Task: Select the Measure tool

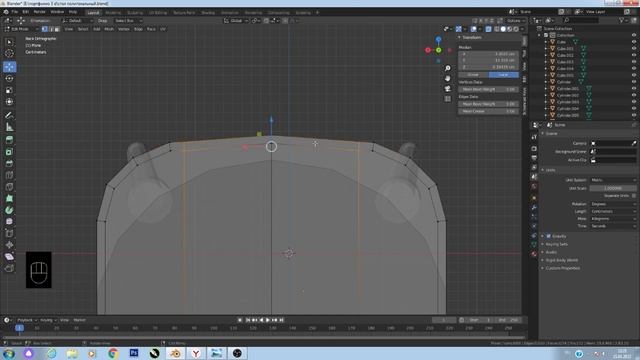Action: pyautogui.click(x=9, y=127)
